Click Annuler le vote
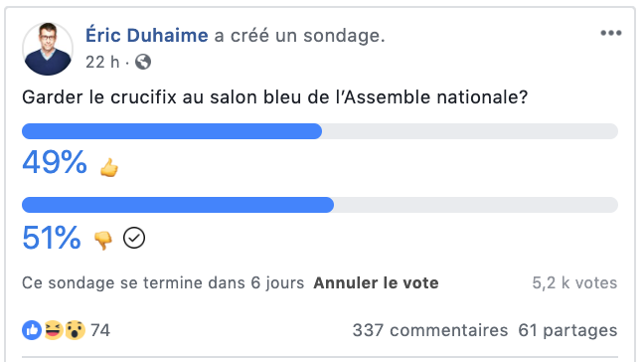This screenshot has width=644, height=362. (376, 282)
